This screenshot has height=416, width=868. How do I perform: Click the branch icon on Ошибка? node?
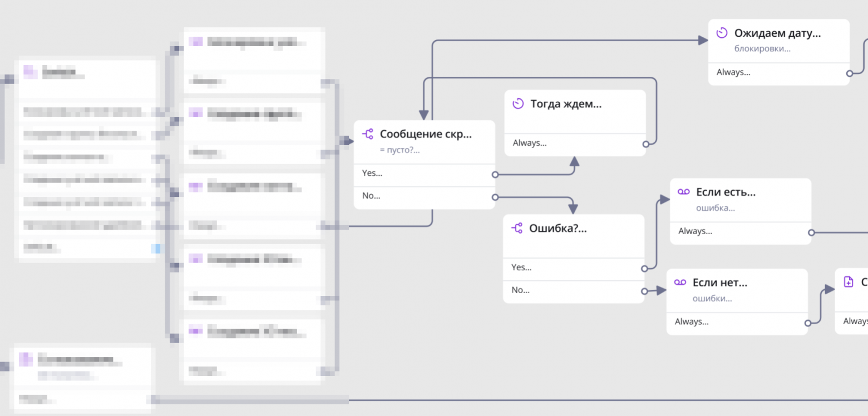[x=516, y=228]
